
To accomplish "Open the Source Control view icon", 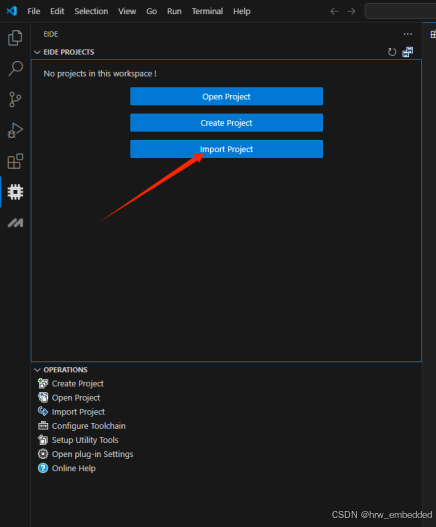I will (x=15, y=99).
